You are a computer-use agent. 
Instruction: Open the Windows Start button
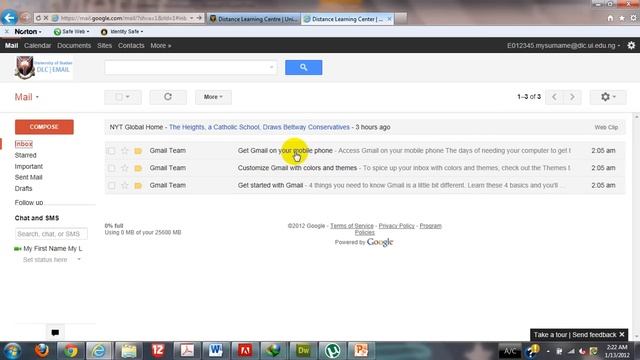13,351
